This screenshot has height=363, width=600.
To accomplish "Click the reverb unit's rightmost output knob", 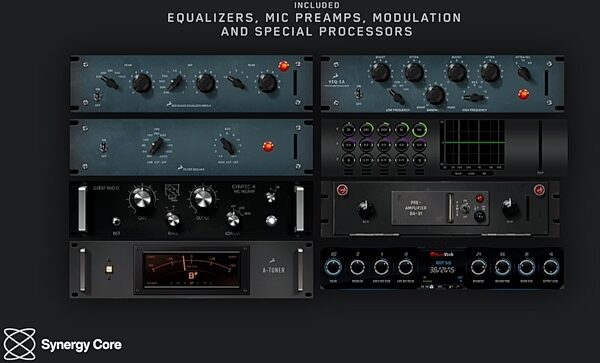I will (x=551, y=267).
